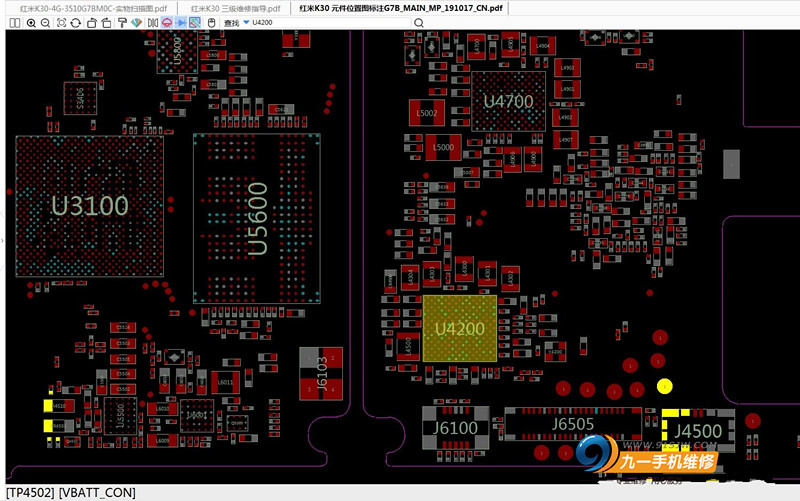Select the highlighted U4200 chip
The width and height of the screenshot is (800, 501).
[460, 329]
